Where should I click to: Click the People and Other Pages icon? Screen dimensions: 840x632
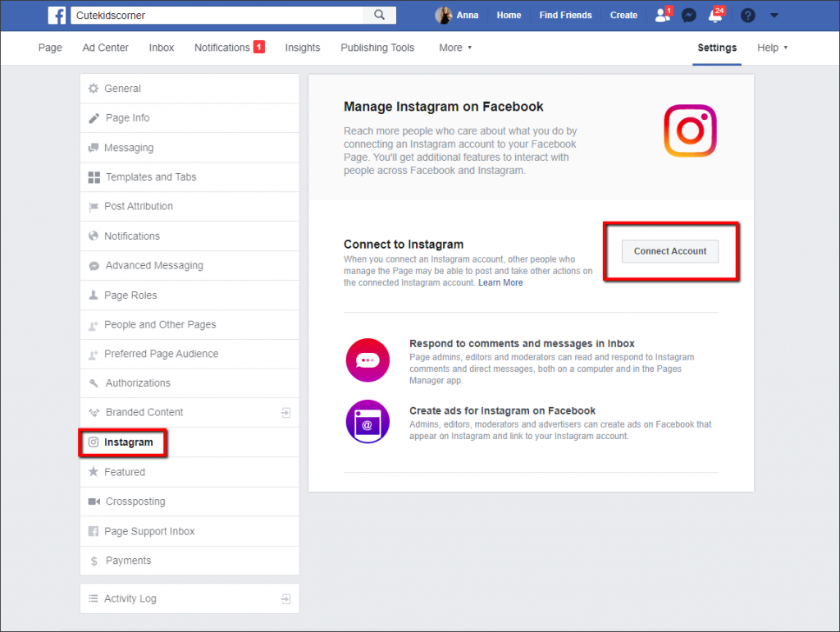click(x=94, y=325)
